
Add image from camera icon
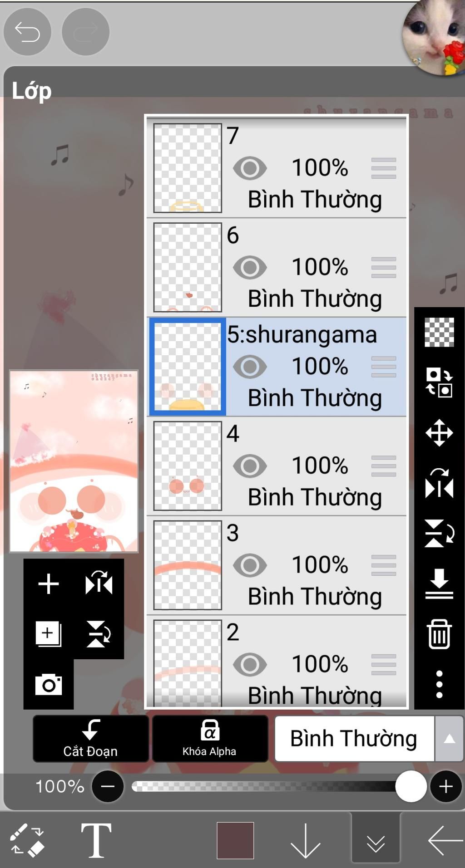49,684
